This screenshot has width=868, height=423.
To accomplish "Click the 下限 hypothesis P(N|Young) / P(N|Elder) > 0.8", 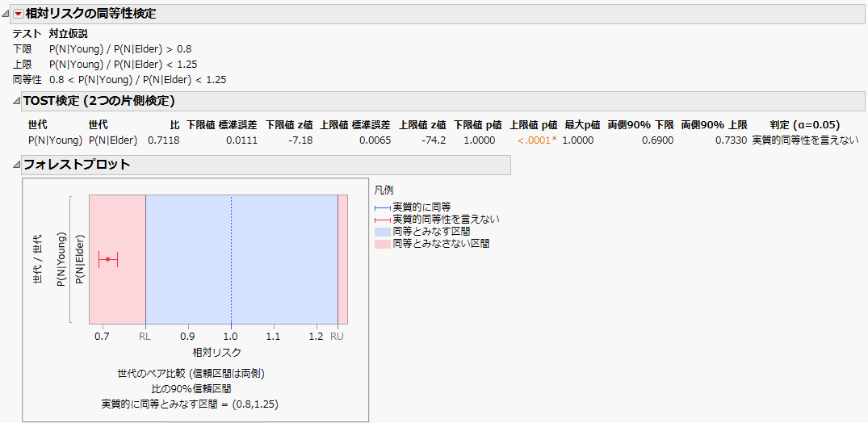I will (120, 48).
